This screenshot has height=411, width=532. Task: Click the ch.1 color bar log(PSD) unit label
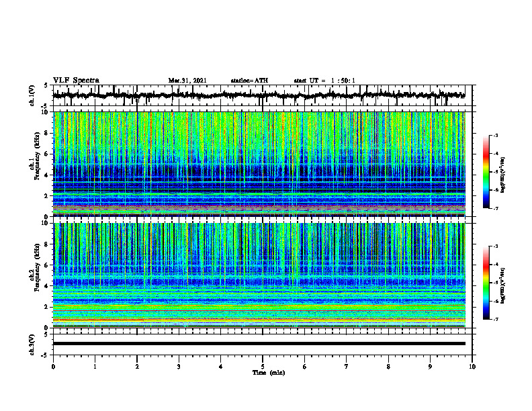coord(503,175)
